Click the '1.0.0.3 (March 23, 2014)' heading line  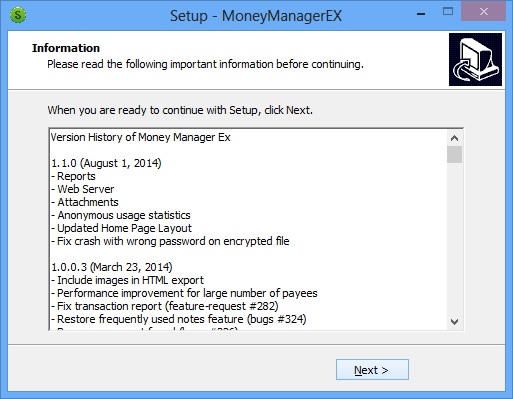point(112,267)
